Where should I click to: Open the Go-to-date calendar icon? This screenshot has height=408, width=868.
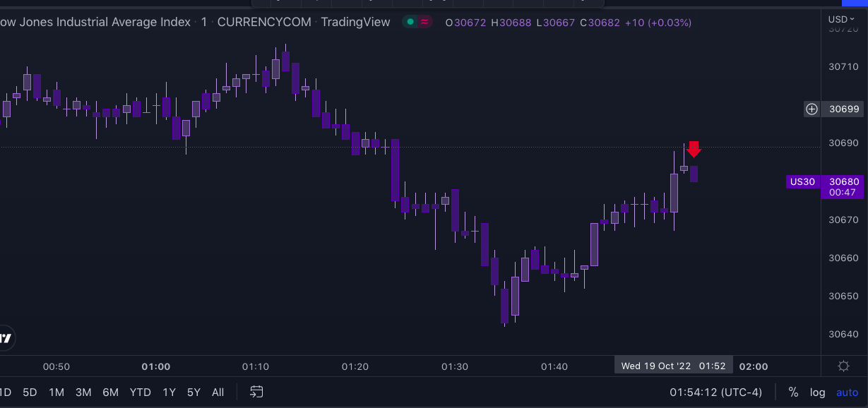(256, 392)
